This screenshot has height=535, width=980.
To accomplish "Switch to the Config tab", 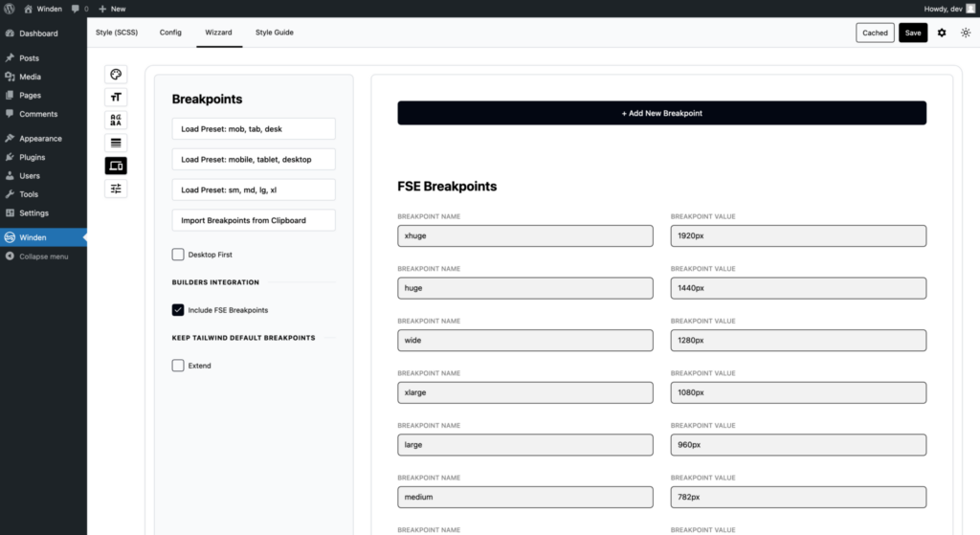I will pos(170,33).
